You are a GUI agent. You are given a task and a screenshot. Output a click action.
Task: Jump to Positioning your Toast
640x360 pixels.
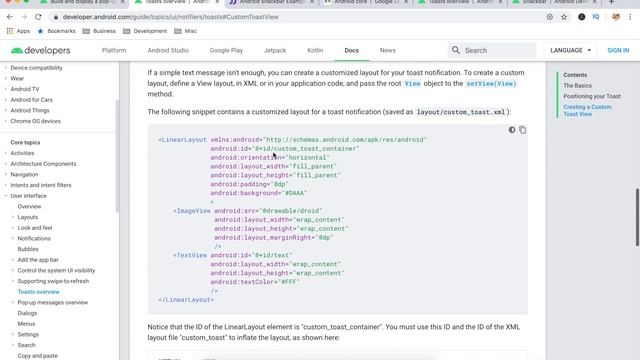[x=592, y=96]
